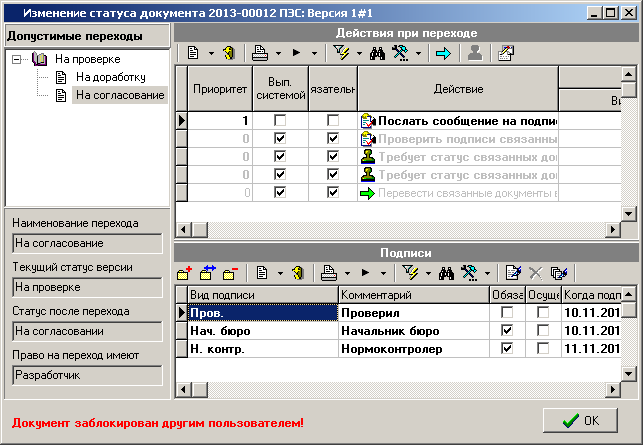Select 'На согласование' transition in the tree
The height and width of the screenshot is (445, 643).
click(x=120, y=95)
